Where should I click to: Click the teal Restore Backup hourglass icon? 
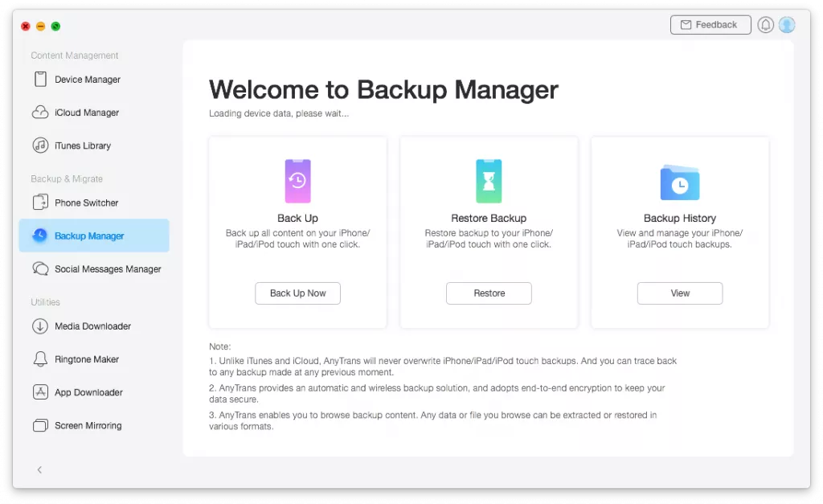click(489, 181)
